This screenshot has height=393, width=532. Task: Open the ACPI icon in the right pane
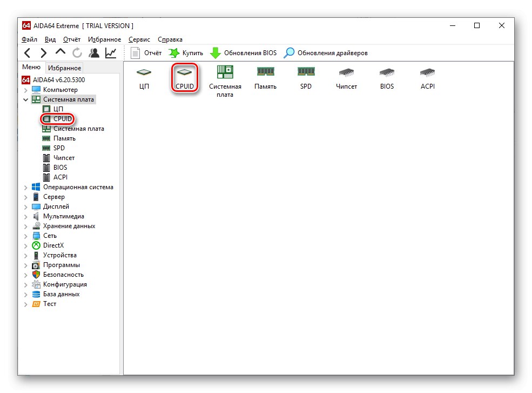pos(428,78)
